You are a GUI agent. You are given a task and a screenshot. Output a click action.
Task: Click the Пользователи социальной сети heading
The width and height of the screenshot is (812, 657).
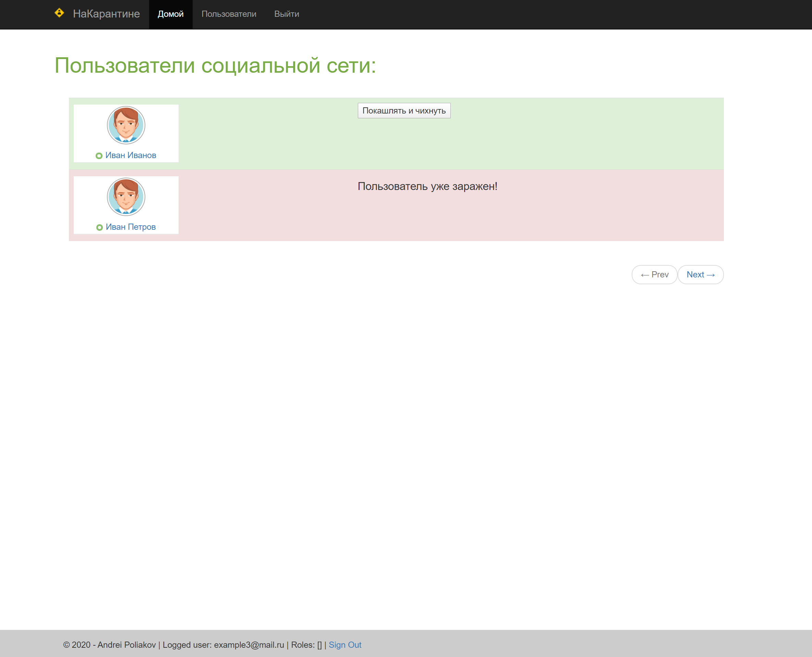coord(215,65)
